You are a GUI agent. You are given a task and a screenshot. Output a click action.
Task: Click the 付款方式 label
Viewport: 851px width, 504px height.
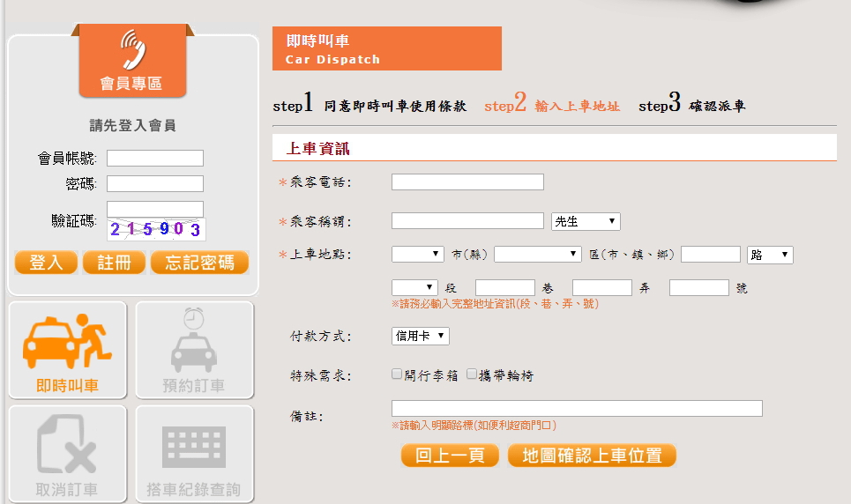click(321, 337)
